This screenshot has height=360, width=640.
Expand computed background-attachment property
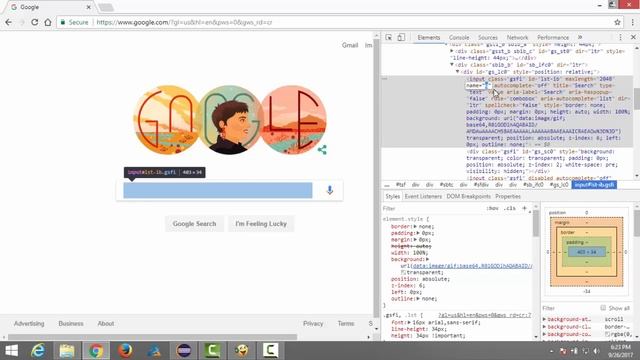tap(544, 319)
